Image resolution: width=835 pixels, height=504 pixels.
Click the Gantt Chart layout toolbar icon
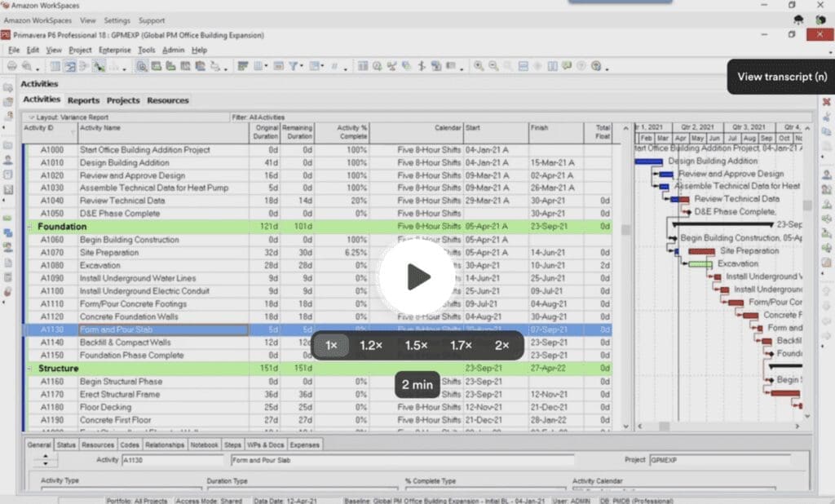[70, 66]
